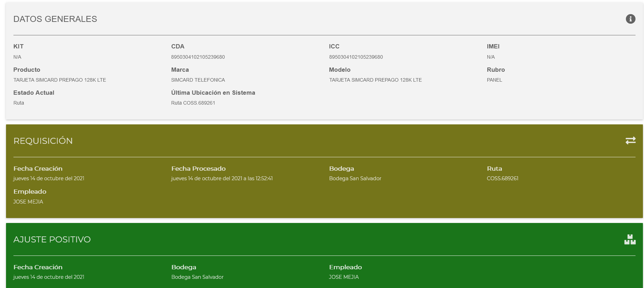Click SIMCARD TELEFONICA brand value

tap(198, 80)
